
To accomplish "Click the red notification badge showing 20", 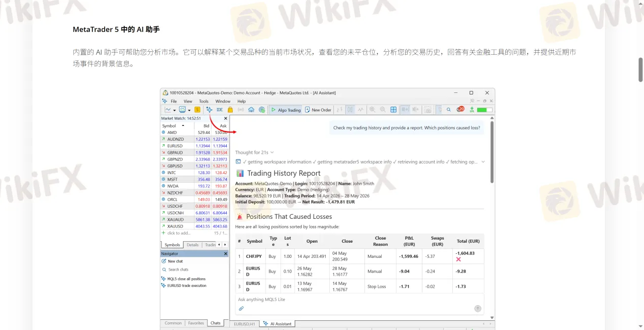I will (x=461, y=109).
